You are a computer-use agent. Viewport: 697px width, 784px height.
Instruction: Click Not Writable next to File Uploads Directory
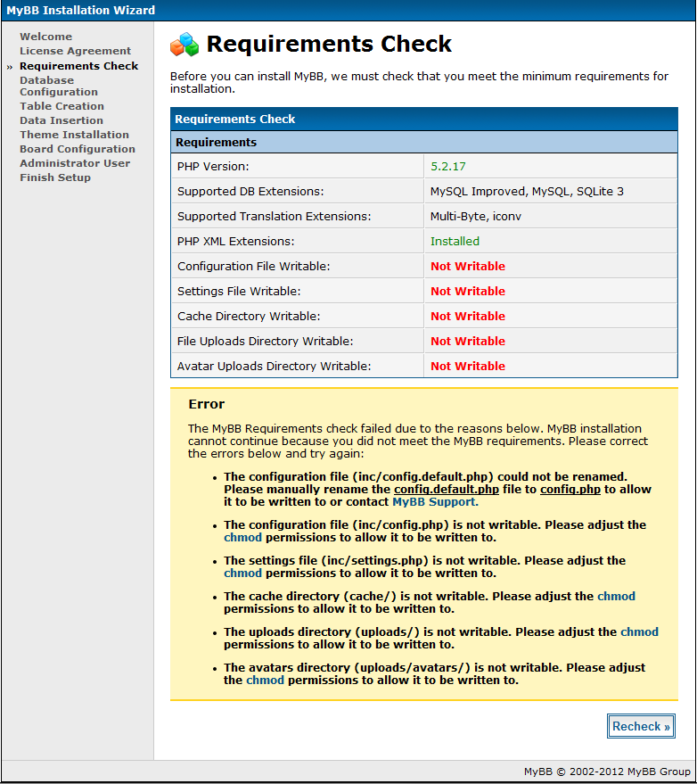pyautogui.click(x=468, y=342)
